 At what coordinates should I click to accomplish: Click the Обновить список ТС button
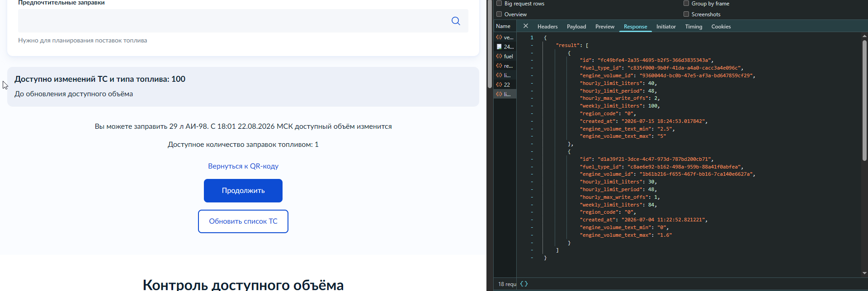(243, 221)
